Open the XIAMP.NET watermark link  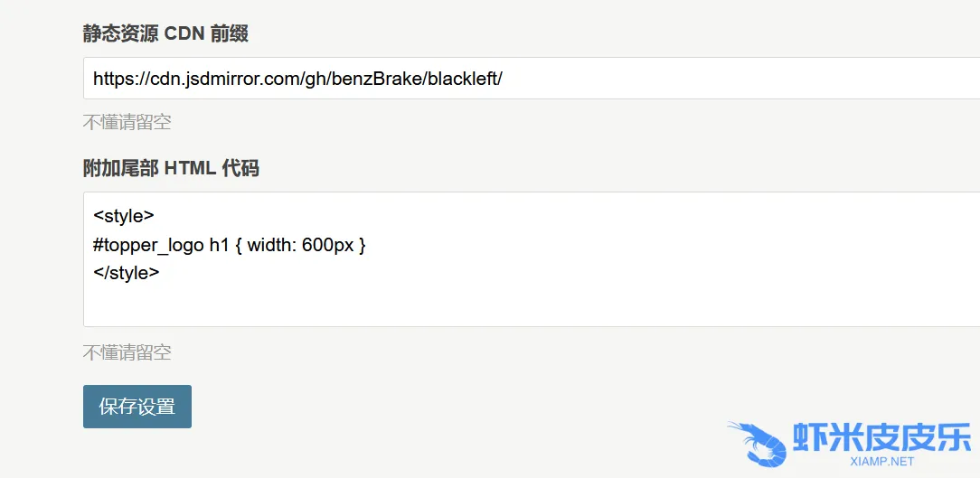click(882, 462)
